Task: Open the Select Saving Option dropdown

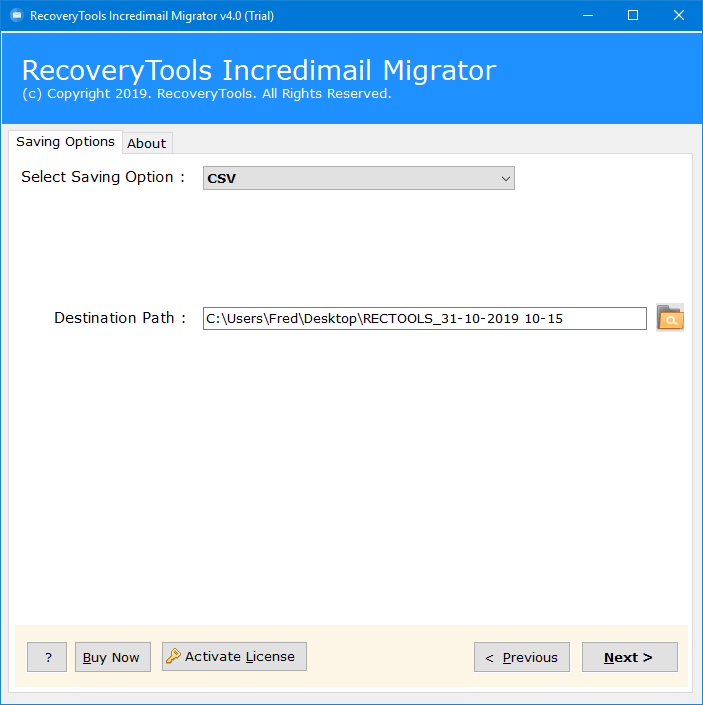Action: coord(359,178)
